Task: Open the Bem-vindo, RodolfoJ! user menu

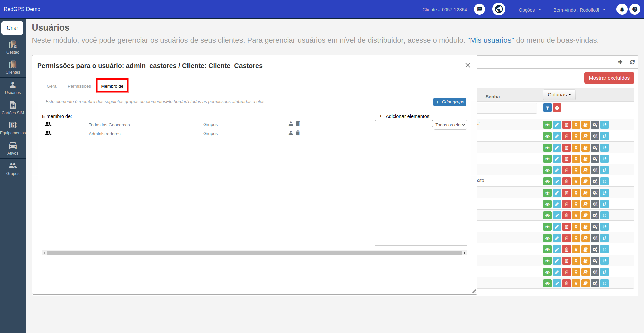Action: (x=579, y=10)
